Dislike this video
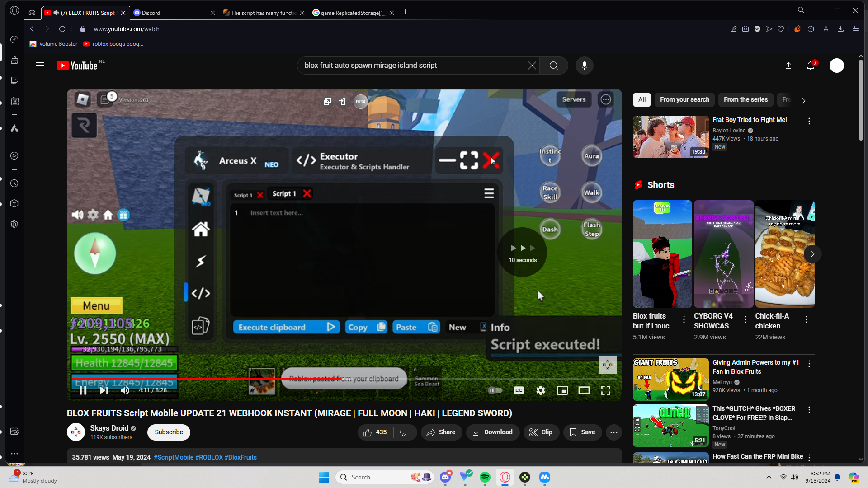 tap(405, 432)
